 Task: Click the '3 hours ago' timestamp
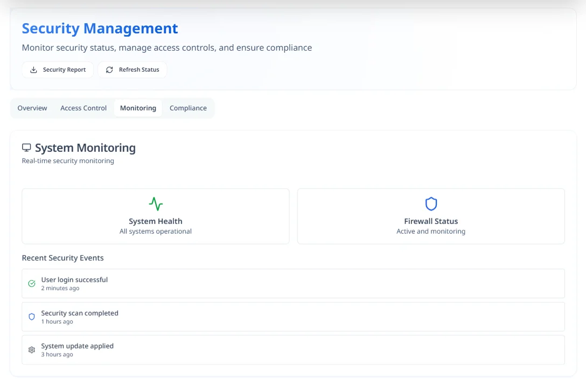57,355
